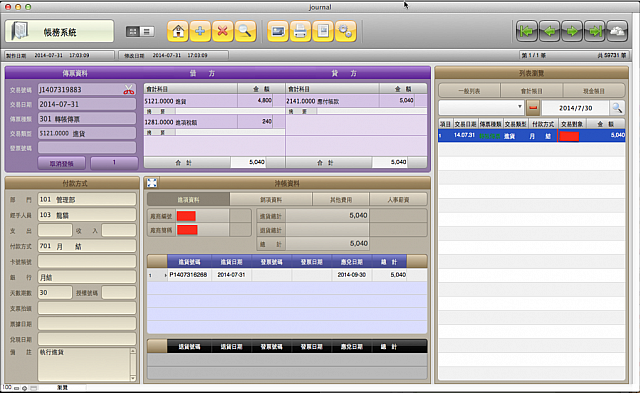Click the red 廠商簡稱 value field
Image resolution: width=640 pixels, height=393 pixels.
click(x=187, y=230)
